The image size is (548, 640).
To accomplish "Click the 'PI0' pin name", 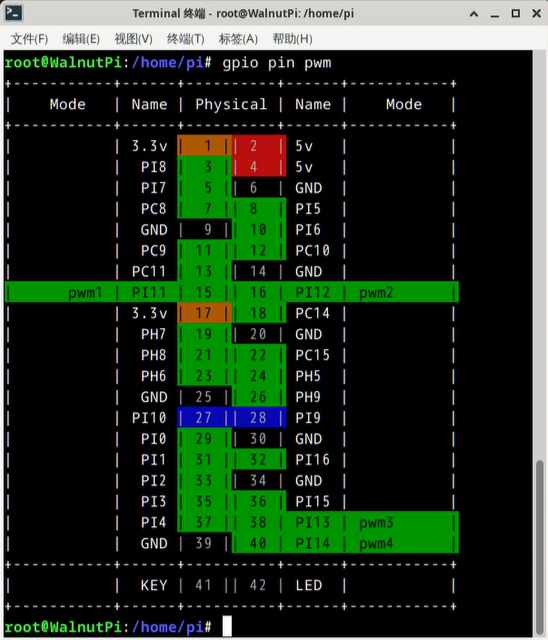I will pyautogui.click(x=154, y=439).
